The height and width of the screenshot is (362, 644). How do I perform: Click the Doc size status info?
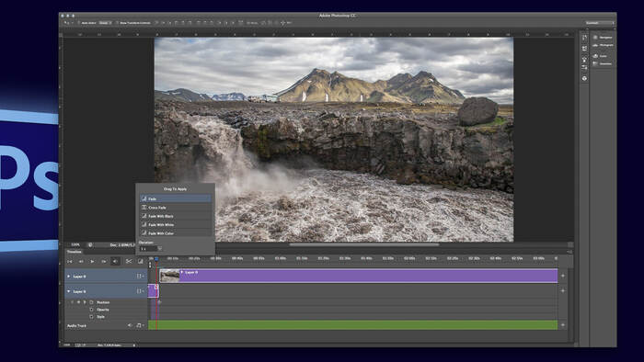122,244
